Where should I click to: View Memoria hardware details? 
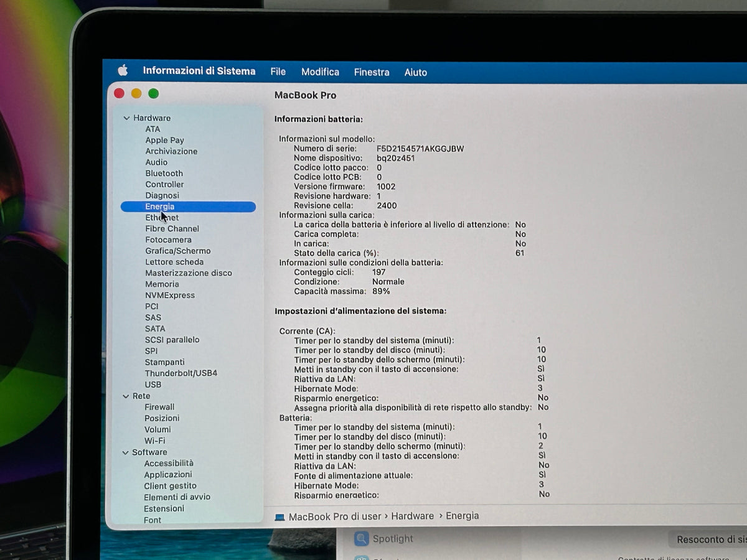pos(162,284)
